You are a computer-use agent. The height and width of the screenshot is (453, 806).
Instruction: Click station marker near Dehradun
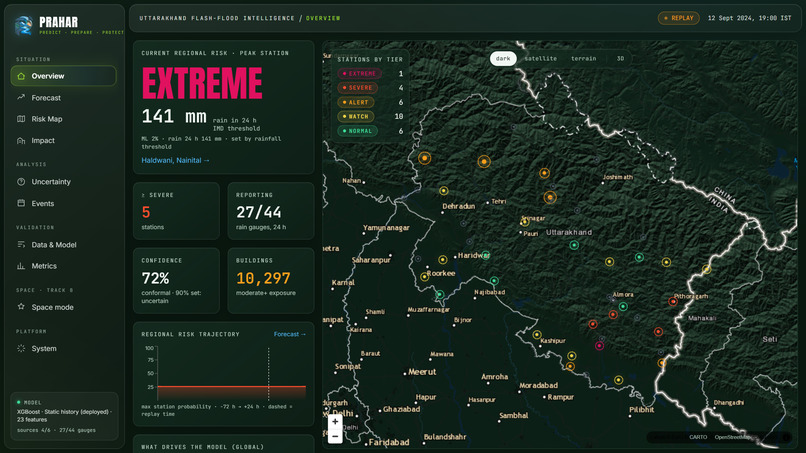click(444, 191)
